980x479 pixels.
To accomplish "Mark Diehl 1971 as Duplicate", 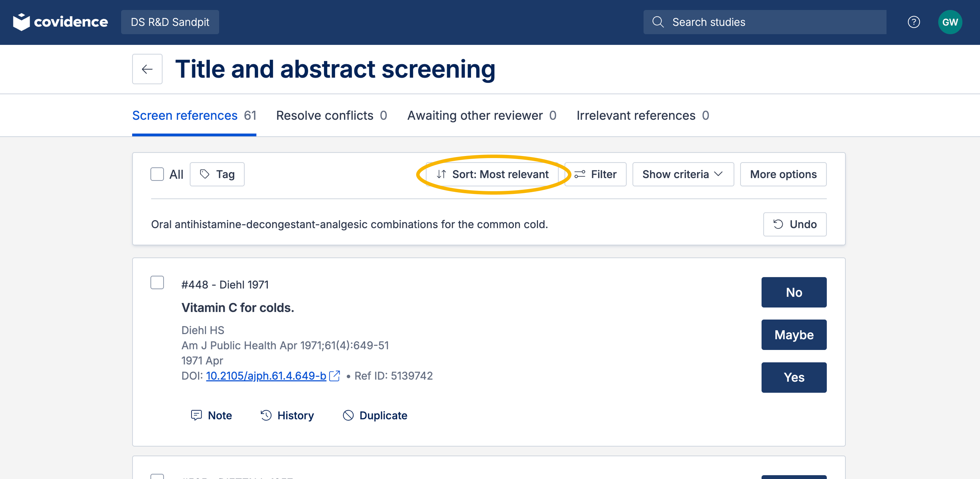I will click(x=375, y=415).
